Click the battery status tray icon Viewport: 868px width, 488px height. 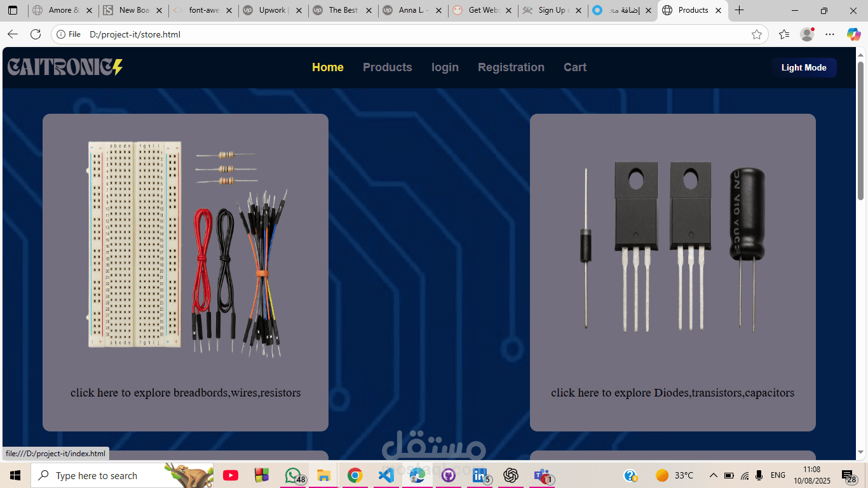(729, 475)
